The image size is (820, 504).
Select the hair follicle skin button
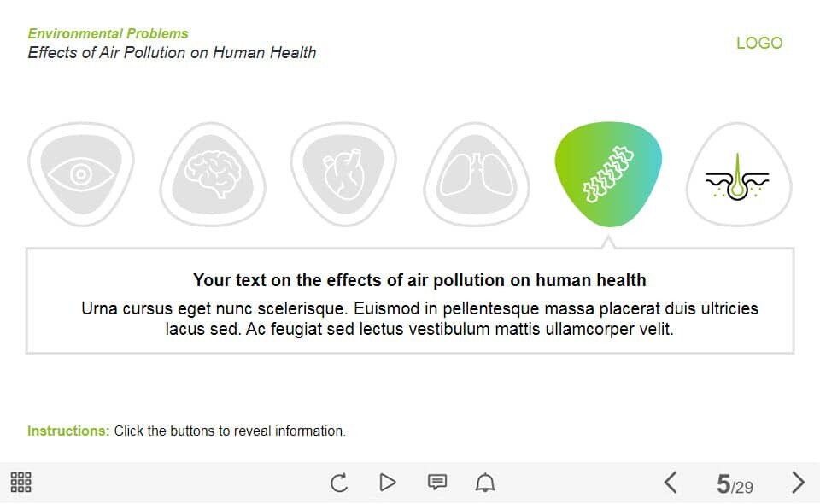(739, 174)
